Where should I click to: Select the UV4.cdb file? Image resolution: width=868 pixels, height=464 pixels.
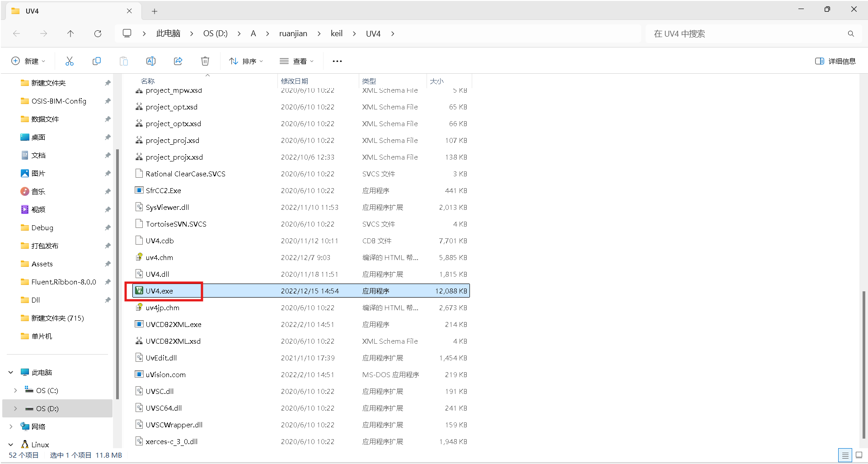click(x=160, y=241)
